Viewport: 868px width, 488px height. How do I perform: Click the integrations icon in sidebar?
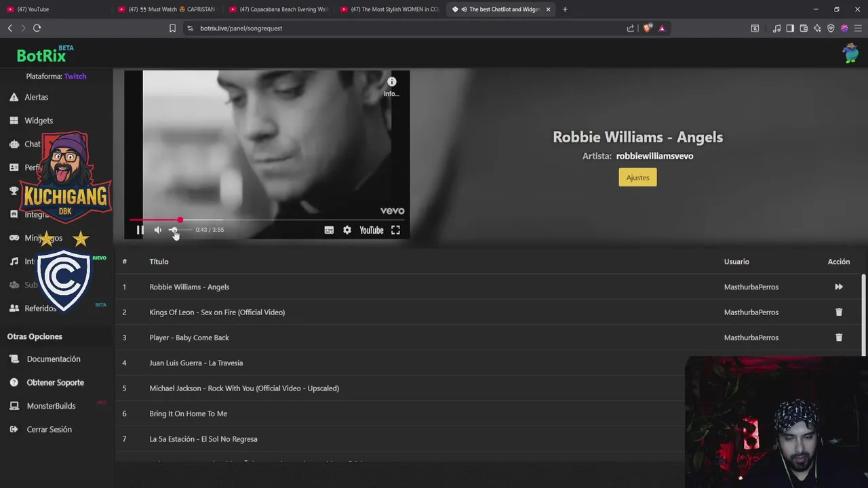[14, 214]
